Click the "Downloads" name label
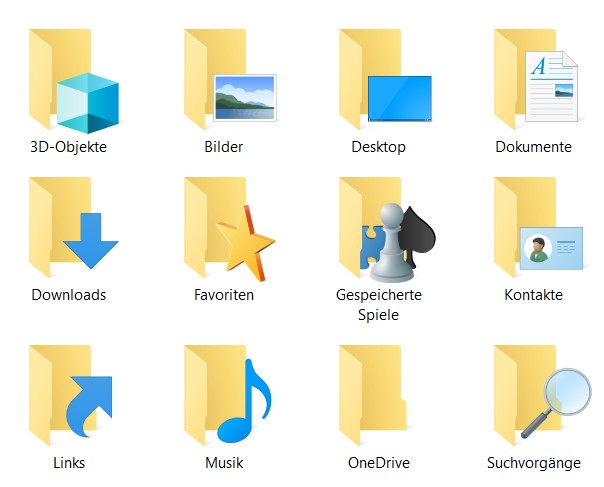 coord(69,295)
